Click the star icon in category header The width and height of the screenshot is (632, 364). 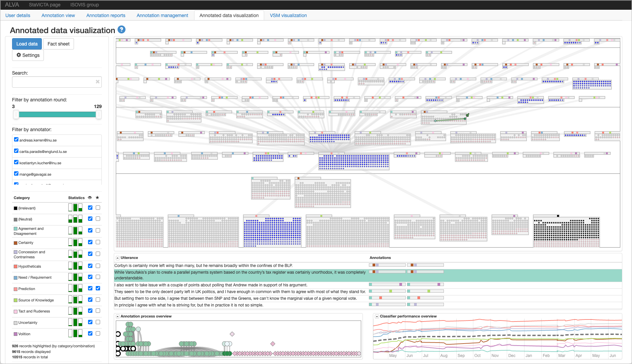(97, 198)
